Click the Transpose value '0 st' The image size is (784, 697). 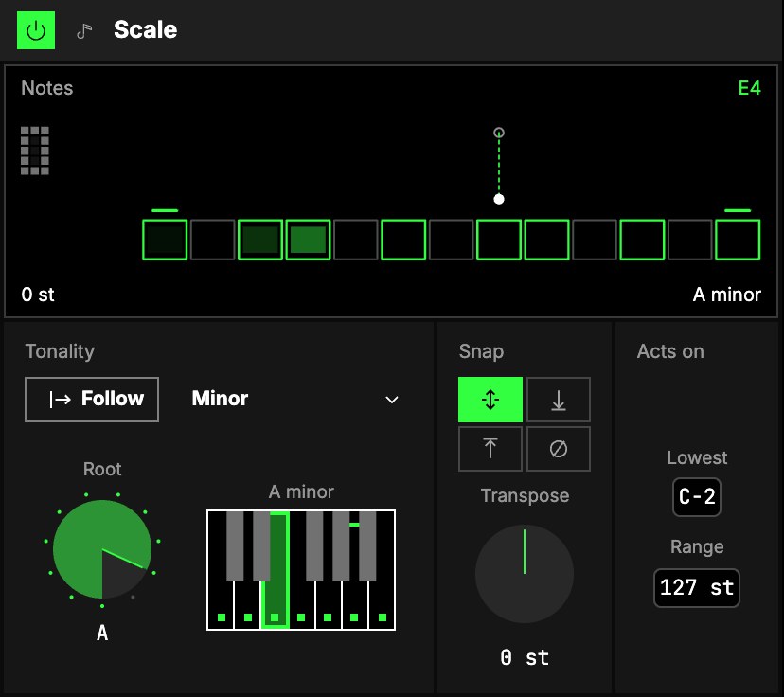point(525,657)
